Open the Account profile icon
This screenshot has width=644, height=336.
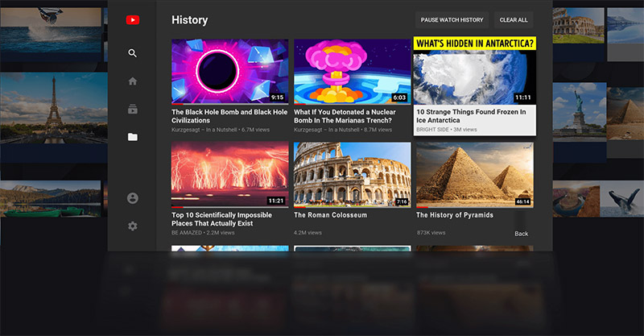(x=133, y=198)
